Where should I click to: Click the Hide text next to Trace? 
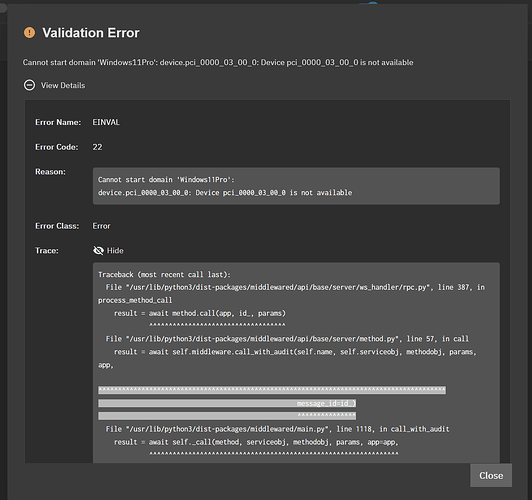115,251
